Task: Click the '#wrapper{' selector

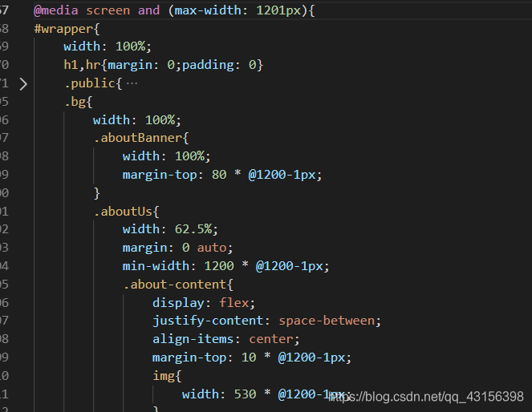Action: (x=67, y=29)
